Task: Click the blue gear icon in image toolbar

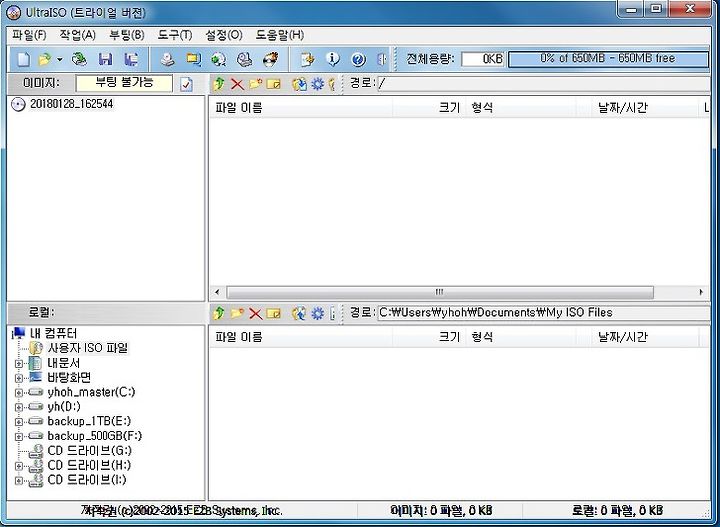Action: (x=317, y=84)
